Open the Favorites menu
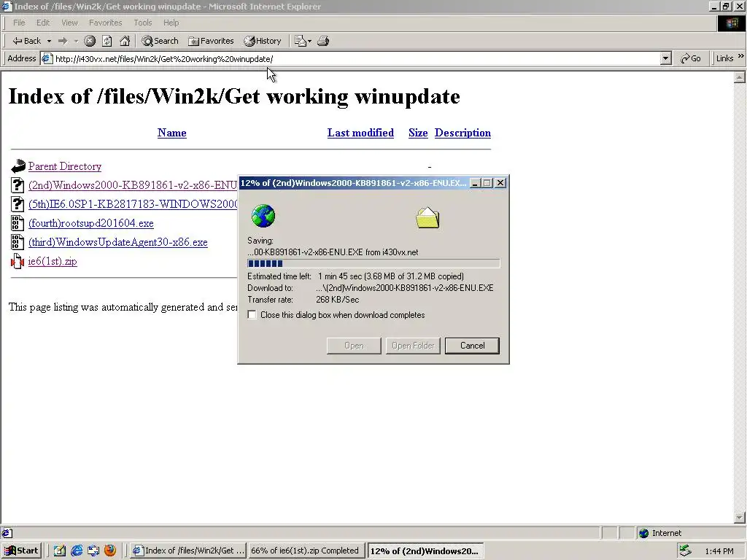This screenshot has height=560, width=747. [x=105, y=23]
